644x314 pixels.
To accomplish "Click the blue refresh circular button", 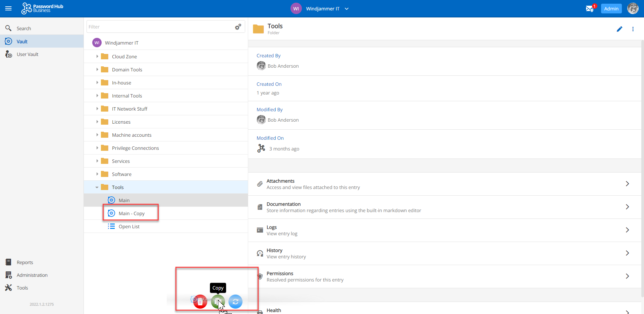I will (x=235, y=302).
